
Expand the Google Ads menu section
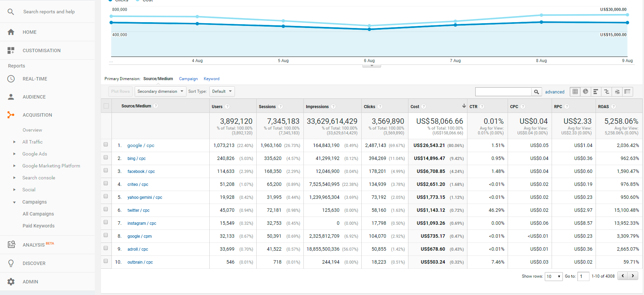click(14, 154)
